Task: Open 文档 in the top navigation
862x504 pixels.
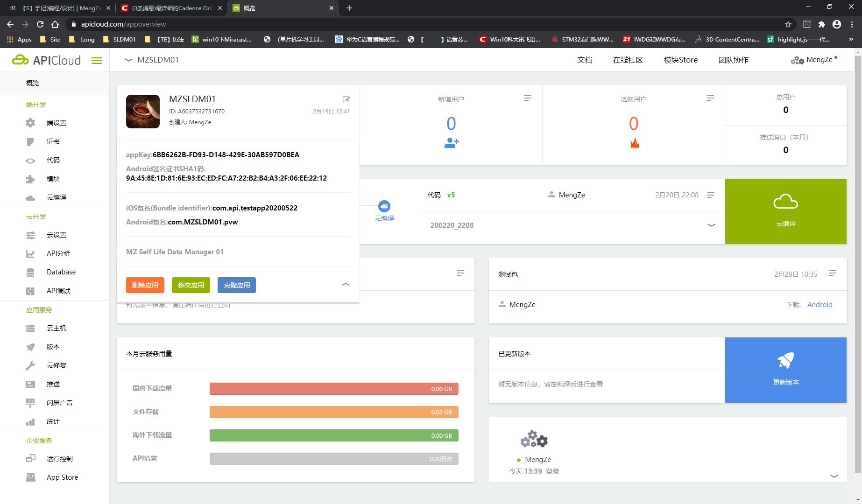Action: coord(584,60)
